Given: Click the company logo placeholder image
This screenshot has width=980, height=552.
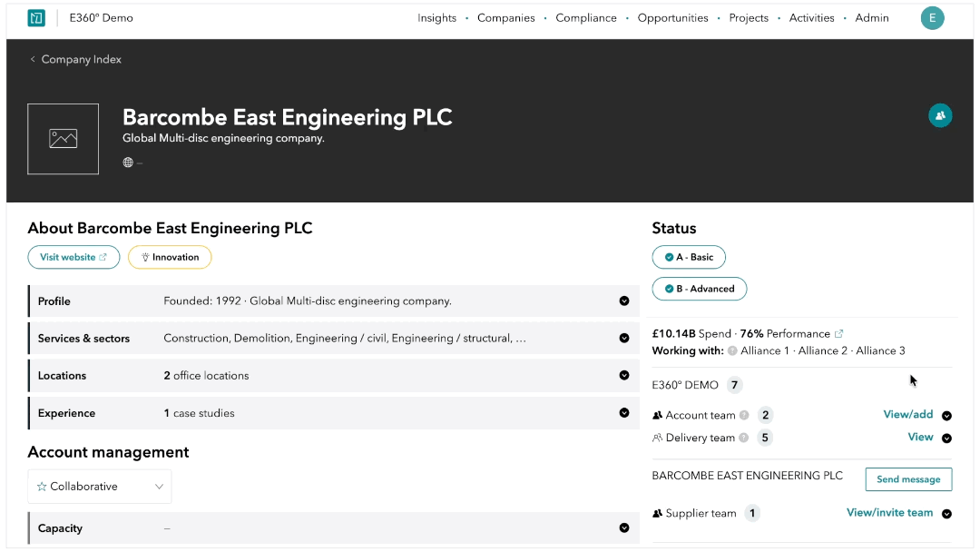Looking at the screenshot, I should click(64, 139).
